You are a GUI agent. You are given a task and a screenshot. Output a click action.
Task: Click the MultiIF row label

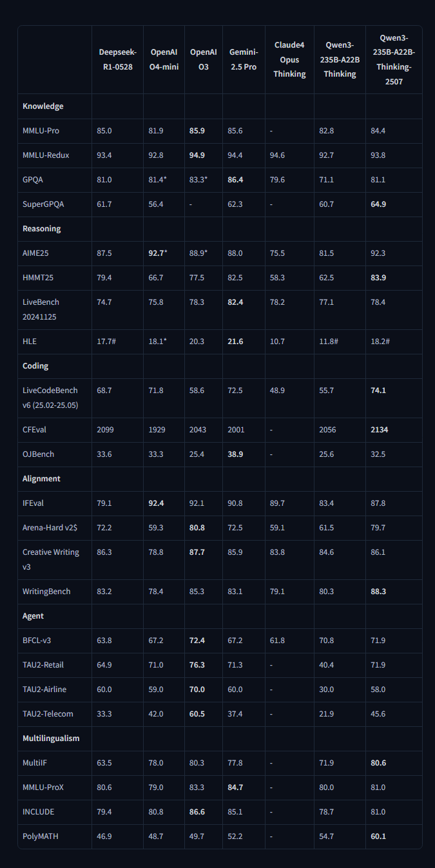pos(35,763)
